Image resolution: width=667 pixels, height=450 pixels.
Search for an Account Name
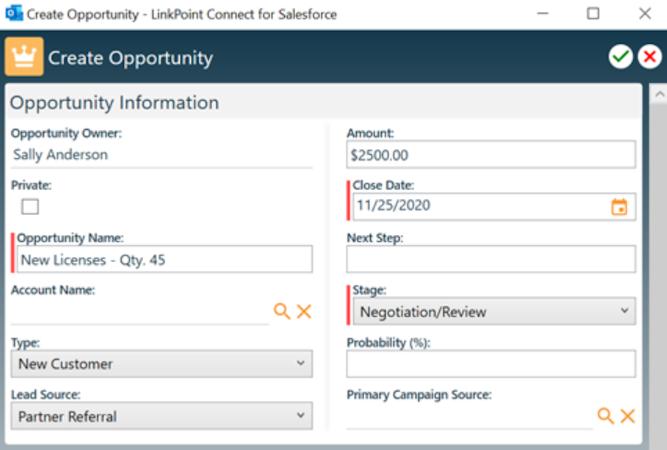(x=282, y=312)
